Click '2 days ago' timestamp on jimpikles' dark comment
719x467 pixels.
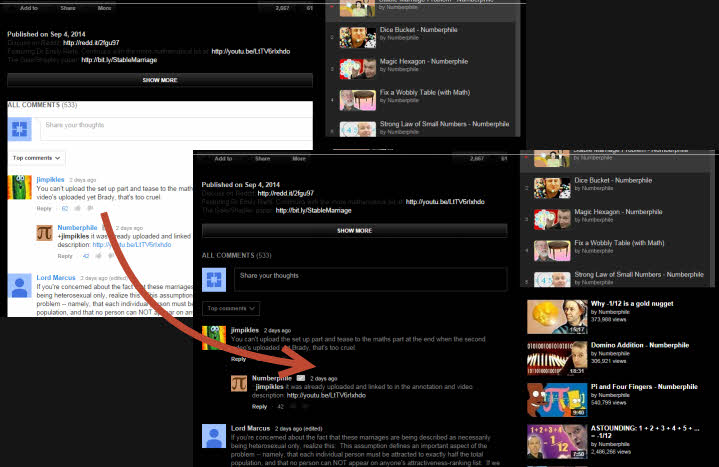pos(277,330)
